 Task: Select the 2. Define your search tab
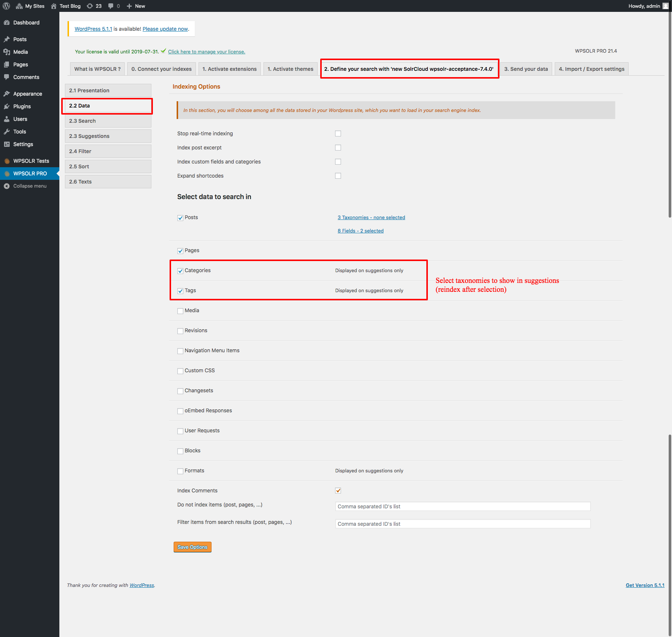(x=409, y=69)
